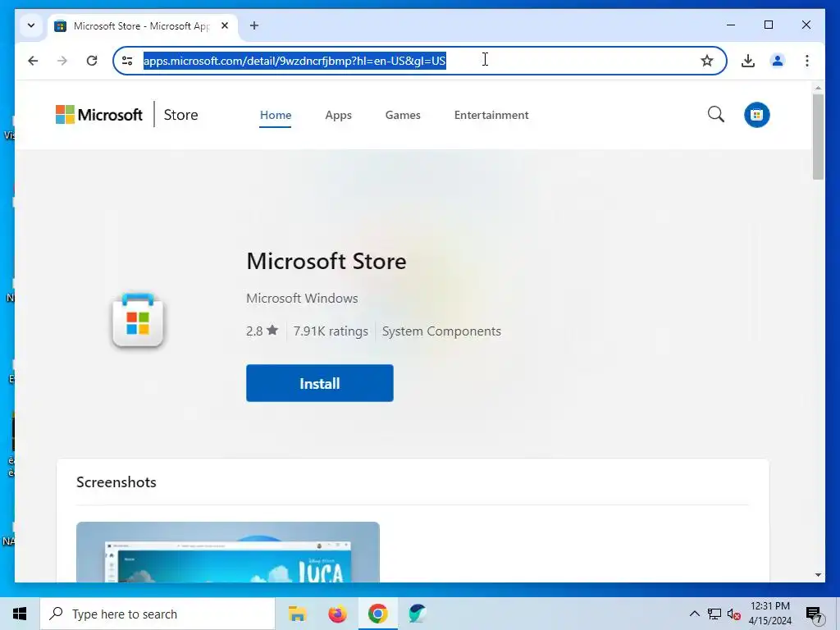Open Chrome downloads icon
Image resolution: width=840 pixels, height=630 pixels.
point(748,61)
